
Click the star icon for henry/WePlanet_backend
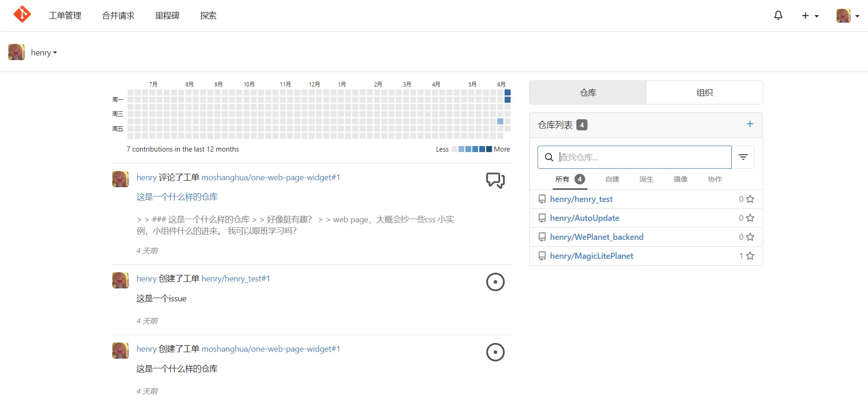click(750, 237)
